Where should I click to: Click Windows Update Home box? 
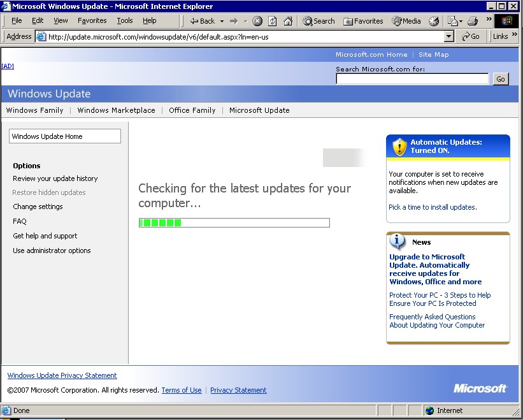tap(65, 136)
